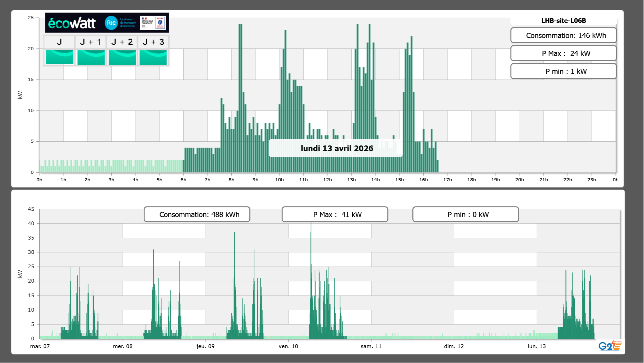Select the J + 3 forecast tab
This screenshot has width=644, height=363.
153,42
